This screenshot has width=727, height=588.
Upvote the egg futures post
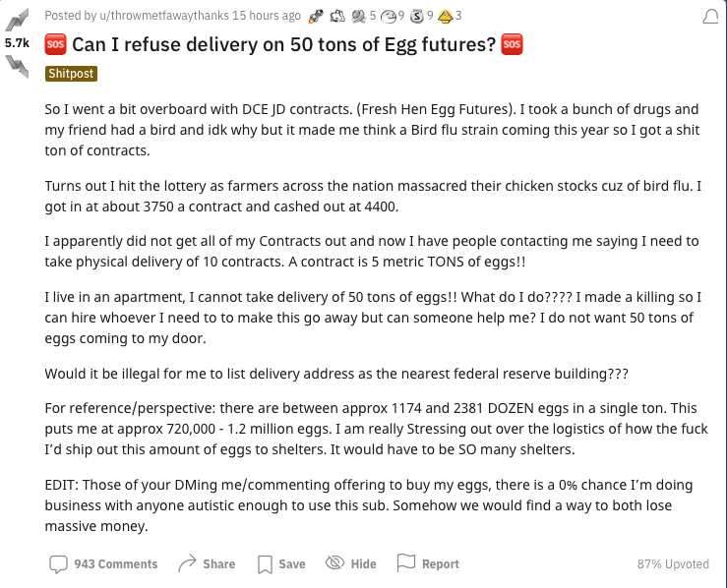click(x=17, y=22)
